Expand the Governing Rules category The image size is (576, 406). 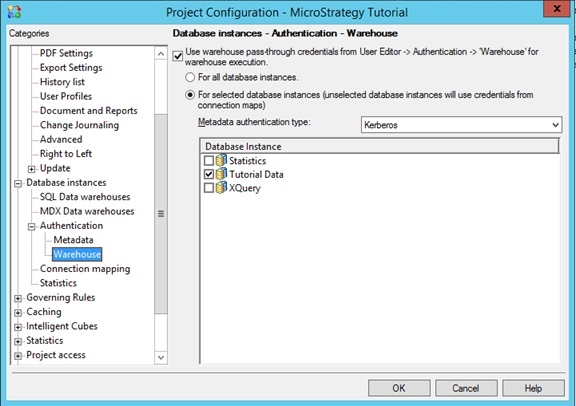click(18, 298)
